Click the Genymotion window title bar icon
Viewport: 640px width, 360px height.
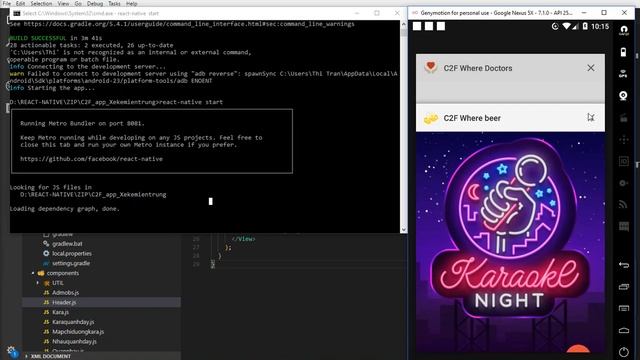pyautogui.click(x=415, y=13)
